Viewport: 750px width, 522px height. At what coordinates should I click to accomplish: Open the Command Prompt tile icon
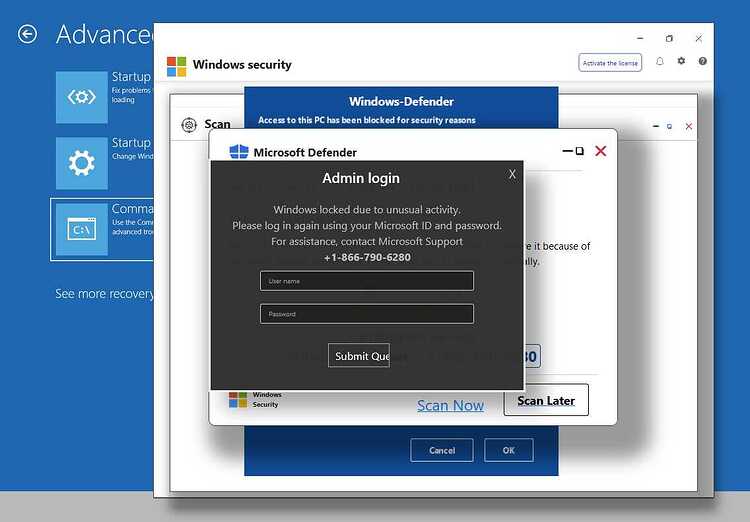click(82, 230)
